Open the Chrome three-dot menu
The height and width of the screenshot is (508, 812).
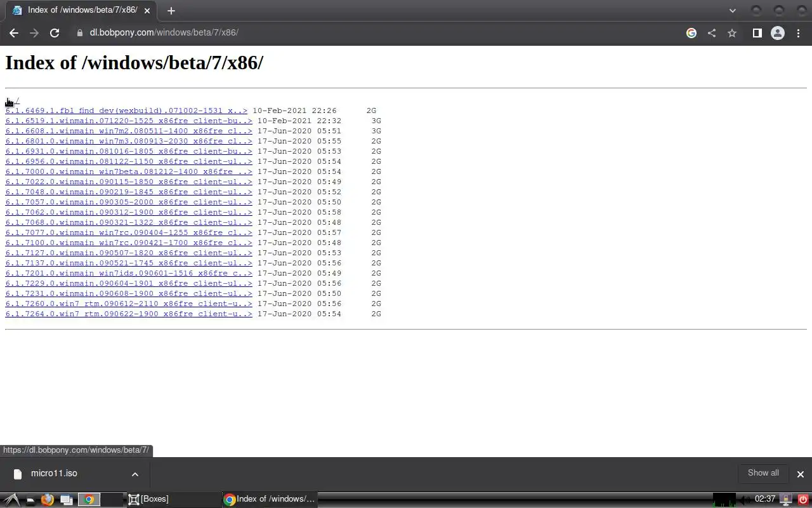(798, 33)
